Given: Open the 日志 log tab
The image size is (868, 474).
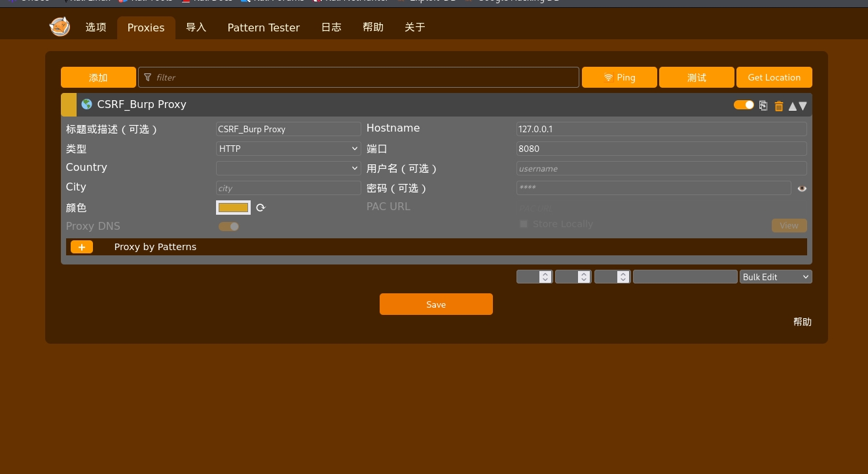Looking at the screenshot, I should pyautogui.click(x=331, y=27).
